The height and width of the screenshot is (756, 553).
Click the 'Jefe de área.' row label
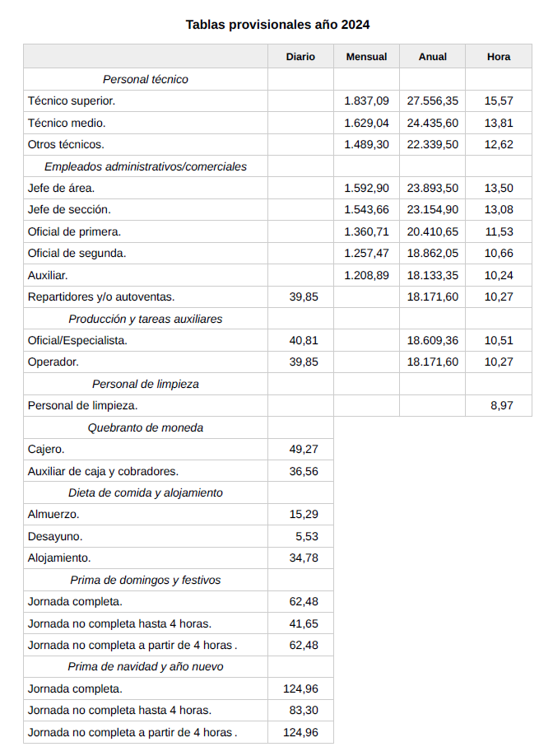[61, 188]
